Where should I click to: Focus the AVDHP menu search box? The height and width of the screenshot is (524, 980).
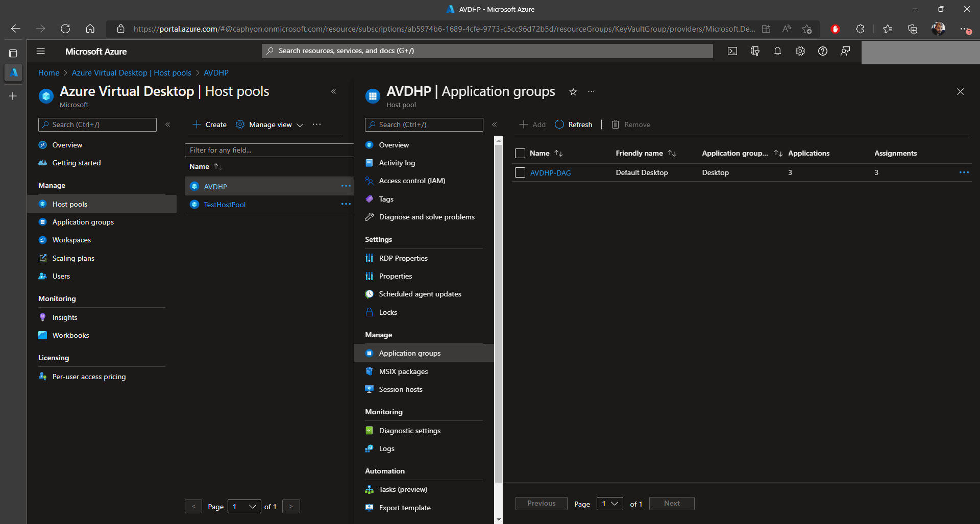[424, 124]
